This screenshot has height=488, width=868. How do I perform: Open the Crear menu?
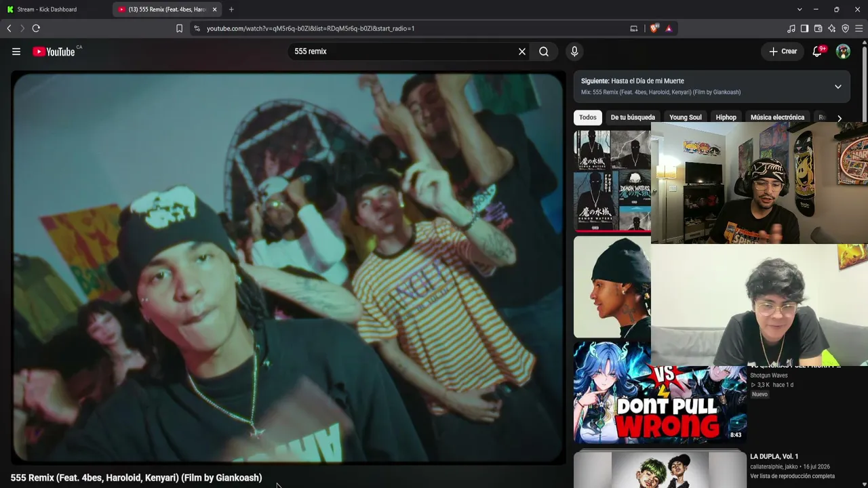point(783,52)
